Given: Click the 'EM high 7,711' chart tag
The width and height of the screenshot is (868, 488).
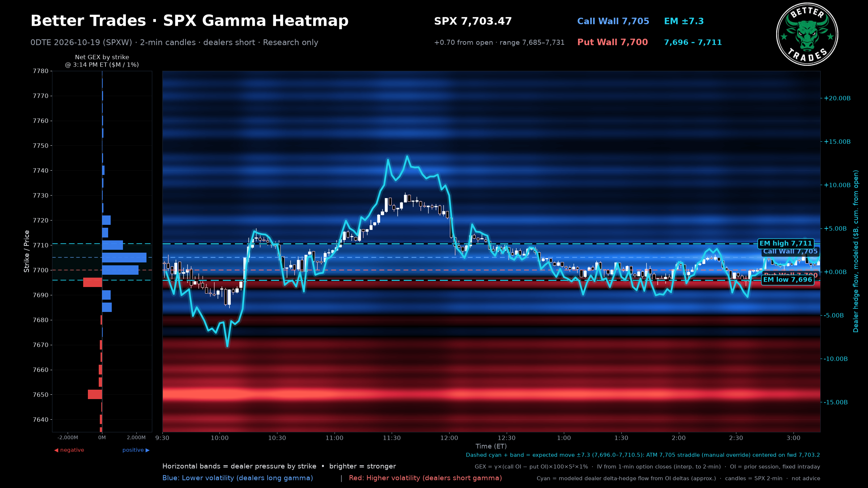Looking at the screenshot, I should [786, 243].
